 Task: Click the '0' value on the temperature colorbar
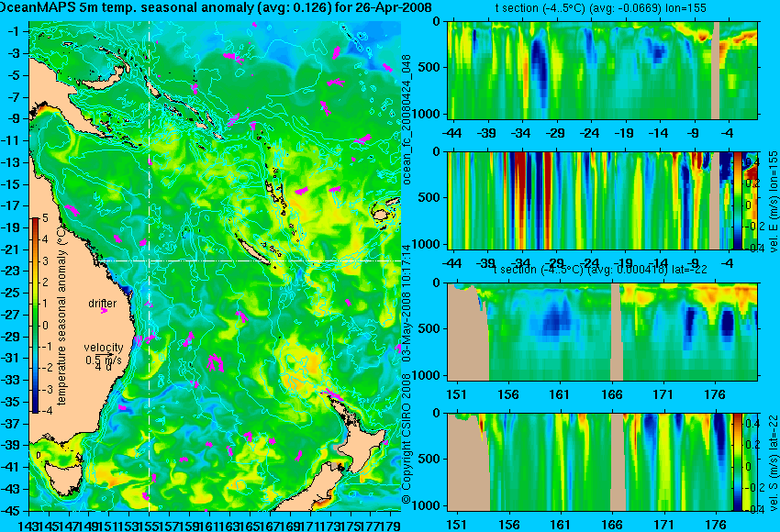tap(45, 326)
